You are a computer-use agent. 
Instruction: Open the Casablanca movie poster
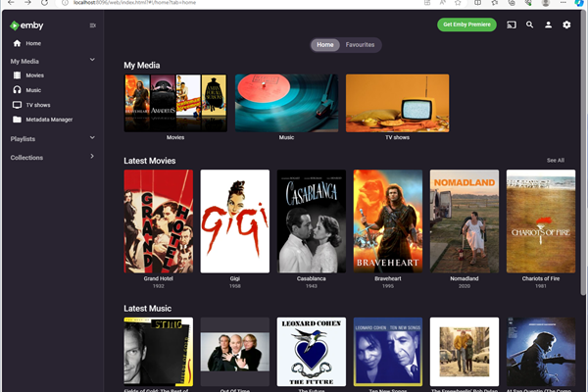pos(312,220)
